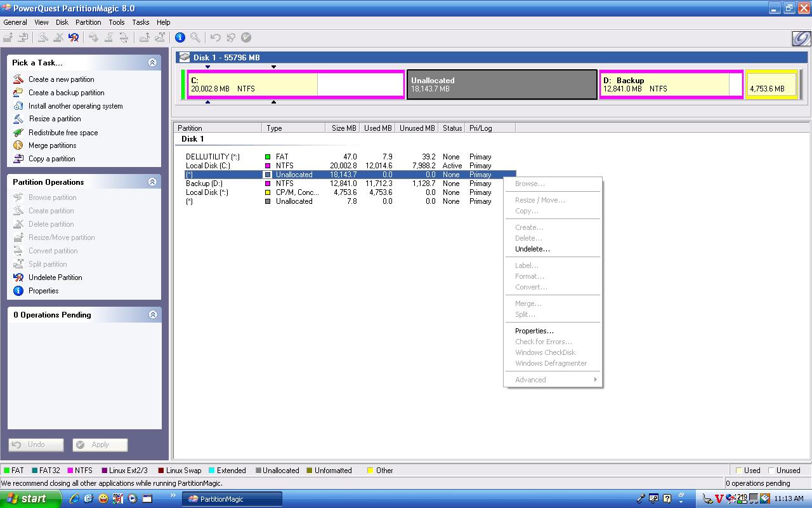Select Properties in the context menu
812x508 pixels.
534,331
